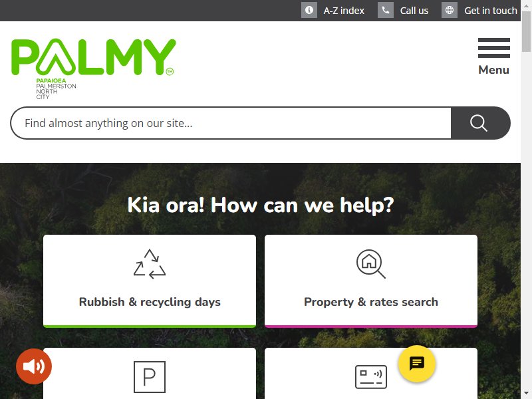This screenshot has height=399, width=532.
Task: Click the orange speaker read-aloud button
Action: tap(34, 366)
